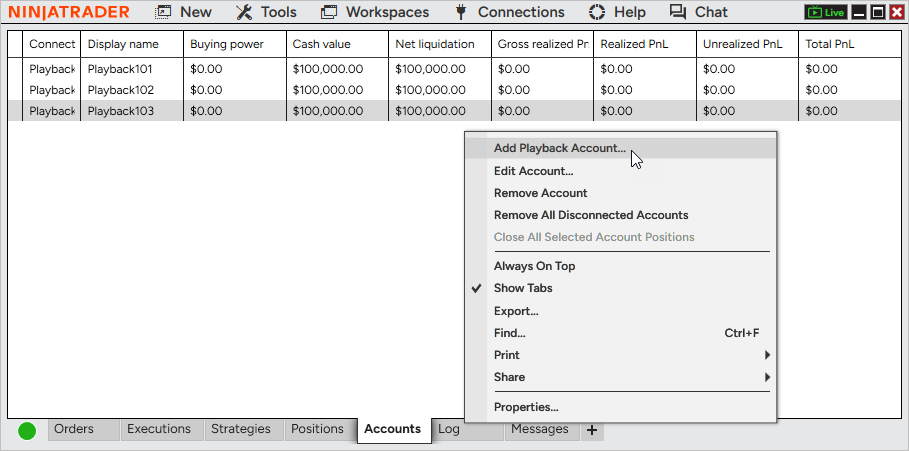Click the Tools wrench icon
Image resolution: width=909 pixels, height=451 pixels.
click(x=244, y=12)
